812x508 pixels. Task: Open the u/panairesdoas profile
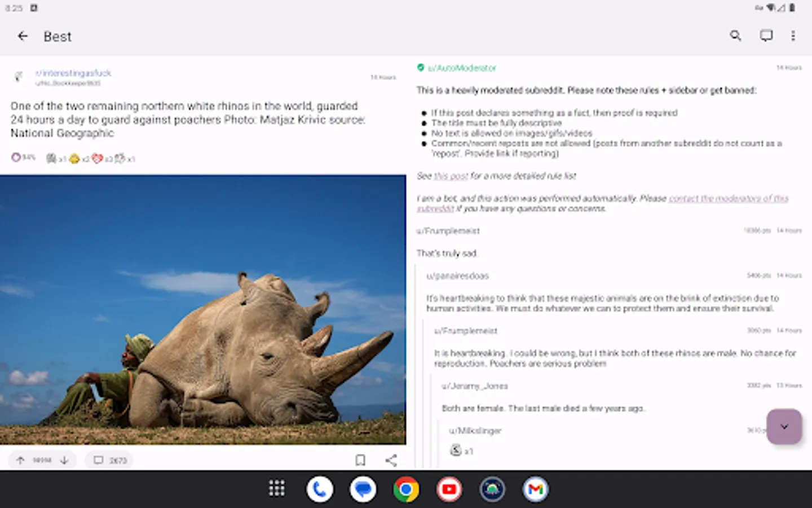tap(457, 276)
